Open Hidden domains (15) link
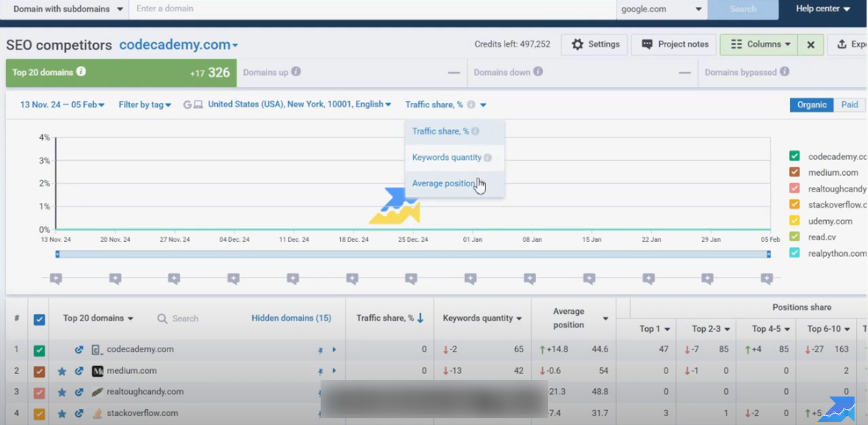This screenshot has width=868, height=425. (x=291, y=318)
